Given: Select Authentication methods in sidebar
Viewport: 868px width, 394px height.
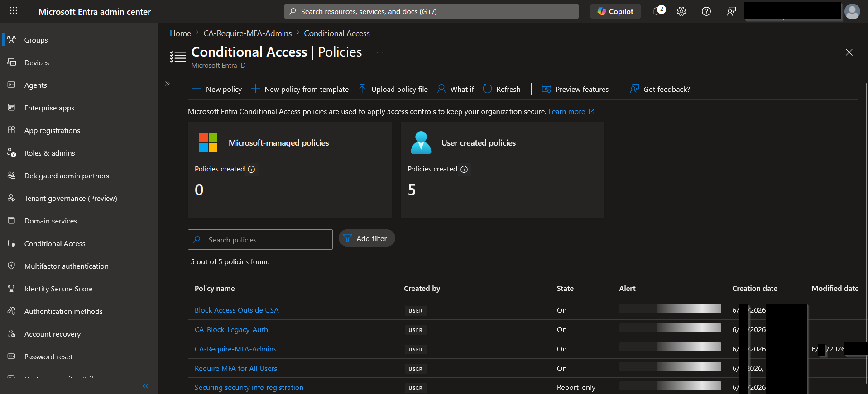Looking at the screenshot, I should (63, 311).
